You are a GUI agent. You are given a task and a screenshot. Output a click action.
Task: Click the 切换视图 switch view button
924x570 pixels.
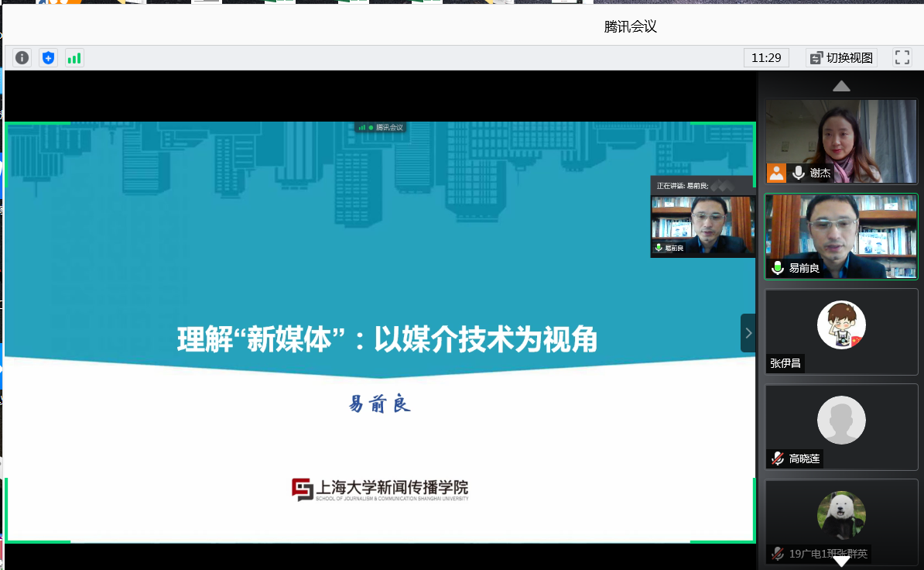841,57
